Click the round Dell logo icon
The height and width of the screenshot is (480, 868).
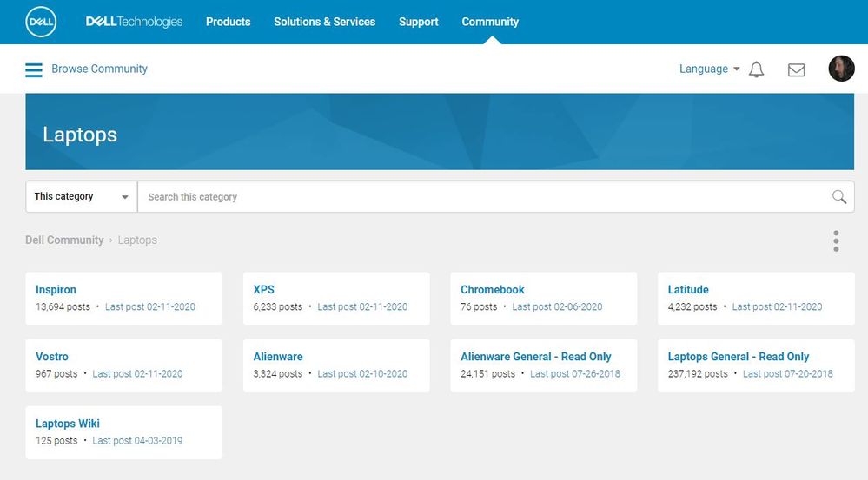click(x=41, y=22)
